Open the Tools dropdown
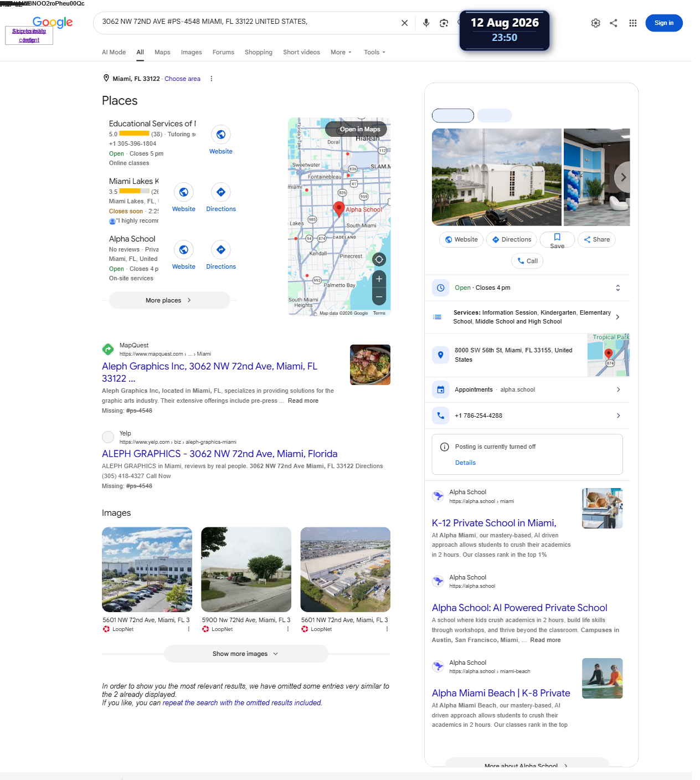 (375, 52)
